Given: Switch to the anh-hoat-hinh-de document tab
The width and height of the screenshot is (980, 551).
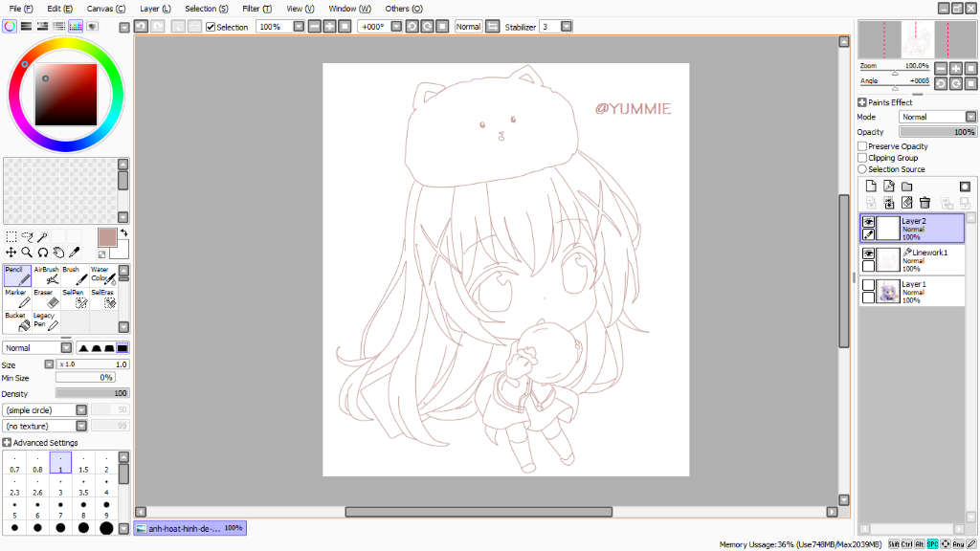Looking at the screenshot, I should 190,528.
